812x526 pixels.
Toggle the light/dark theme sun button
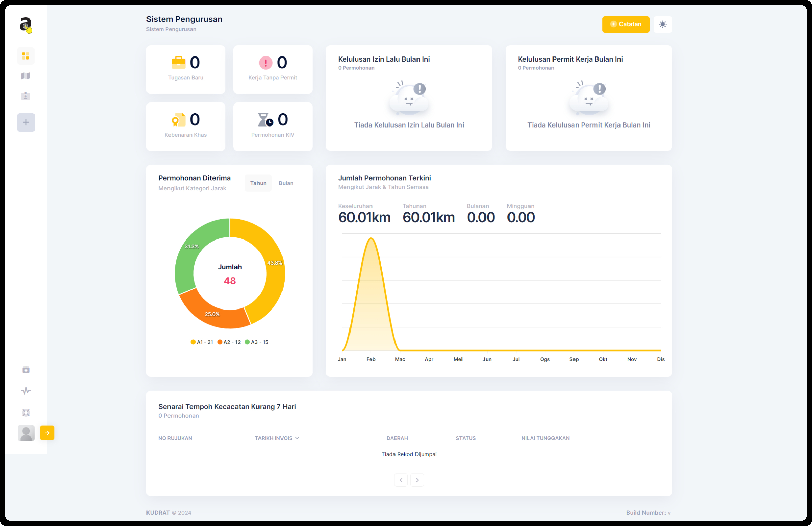pos(662,24)
